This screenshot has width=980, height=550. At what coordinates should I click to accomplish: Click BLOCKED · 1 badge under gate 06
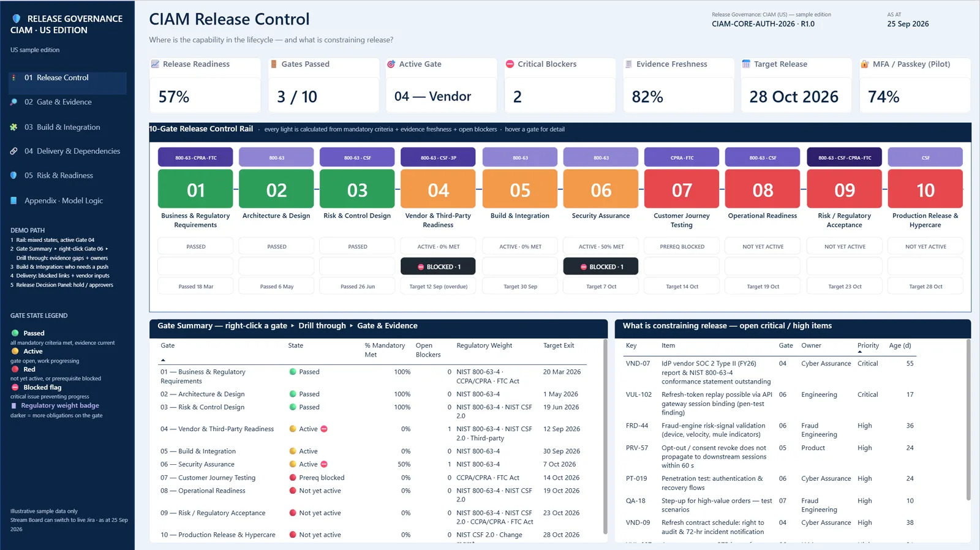pyautogui.click(x=601, y=267)
